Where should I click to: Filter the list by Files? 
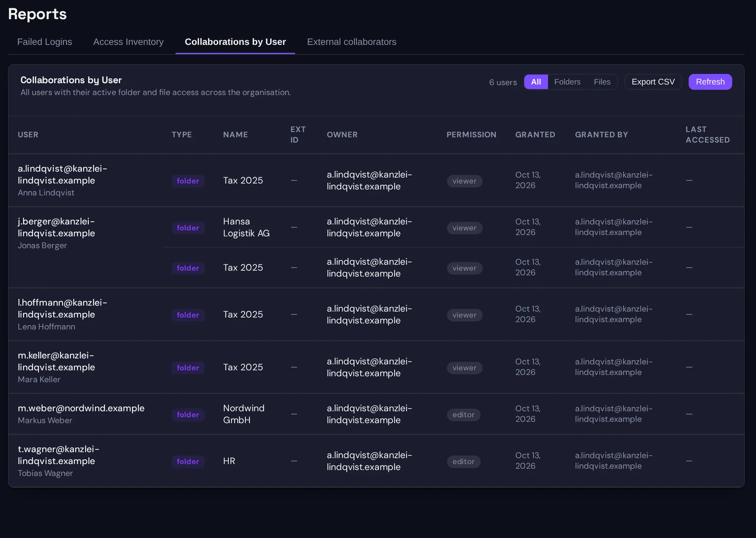coord(602,82)
